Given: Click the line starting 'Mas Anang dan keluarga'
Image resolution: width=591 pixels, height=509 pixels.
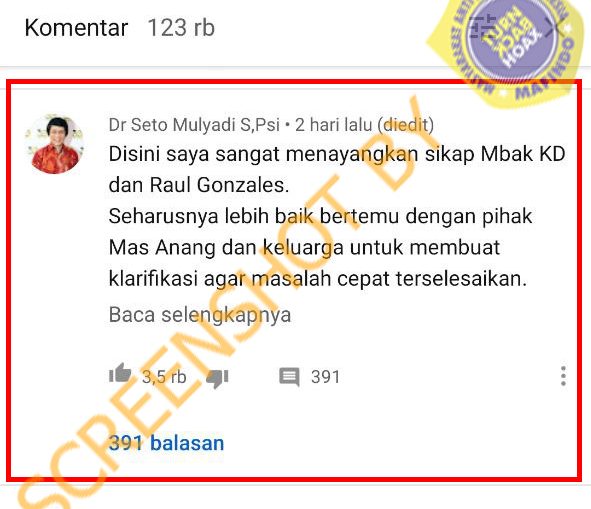Looking at the screenshot, I should tap(304, 248).
